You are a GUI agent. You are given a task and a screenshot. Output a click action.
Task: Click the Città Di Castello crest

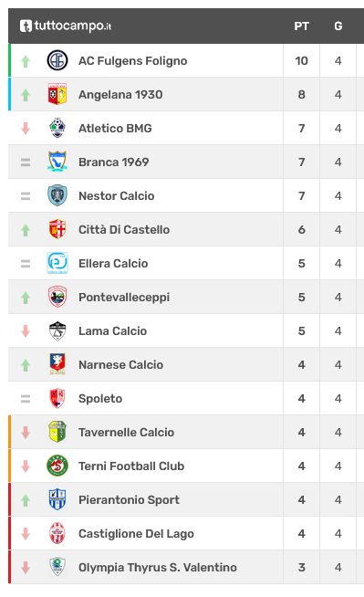coord(57,229)
